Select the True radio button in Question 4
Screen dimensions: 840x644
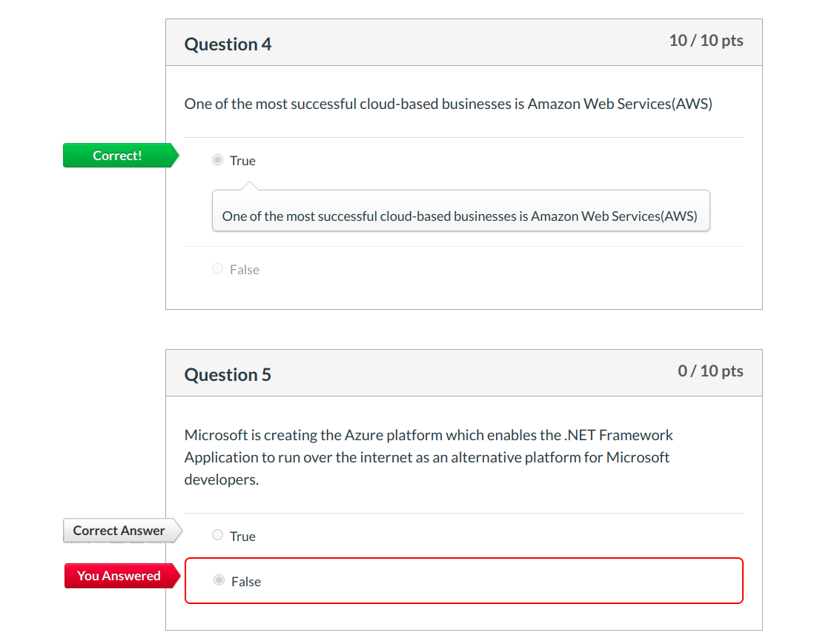(x=217, y=160)
